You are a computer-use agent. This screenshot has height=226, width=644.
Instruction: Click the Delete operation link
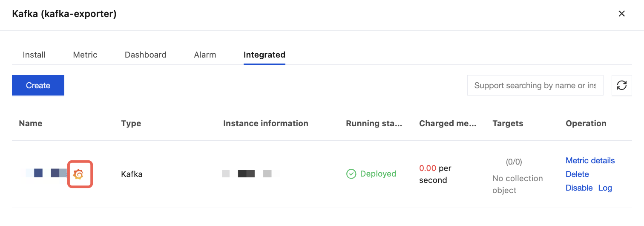(577, 174)
